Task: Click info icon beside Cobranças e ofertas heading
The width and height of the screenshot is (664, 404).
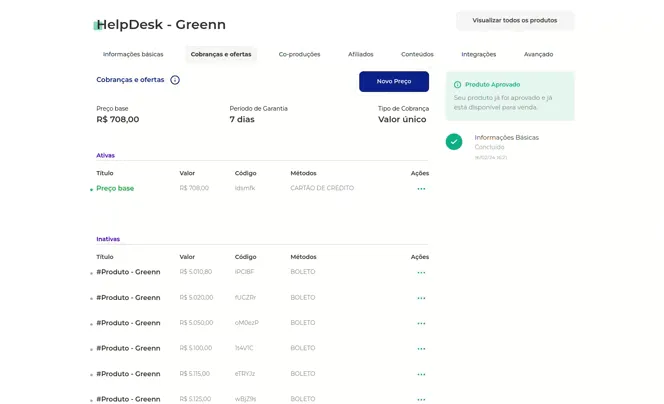Action: pos(175,80)
